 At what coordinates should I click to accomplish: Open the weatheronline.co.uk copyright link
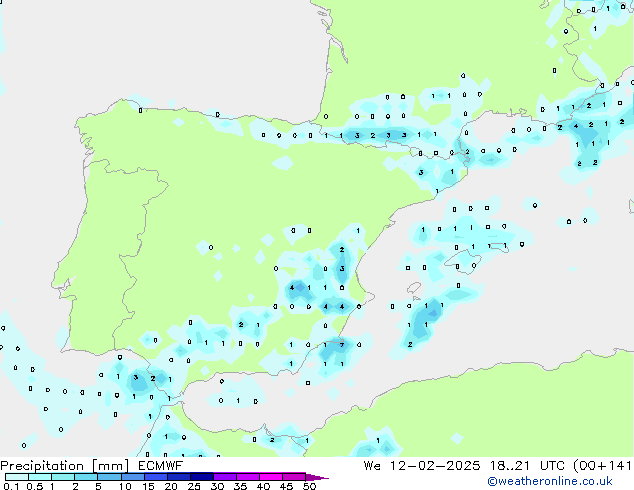550,481
